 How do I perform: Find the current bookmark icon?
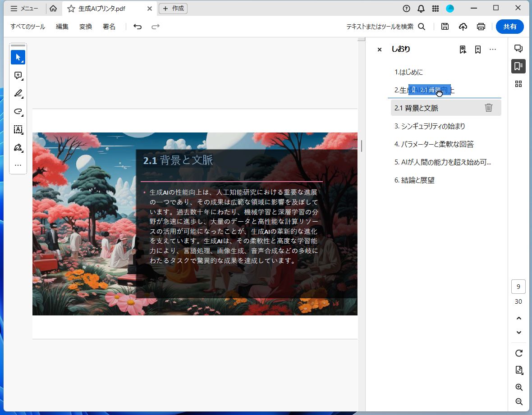click(463, 50)
